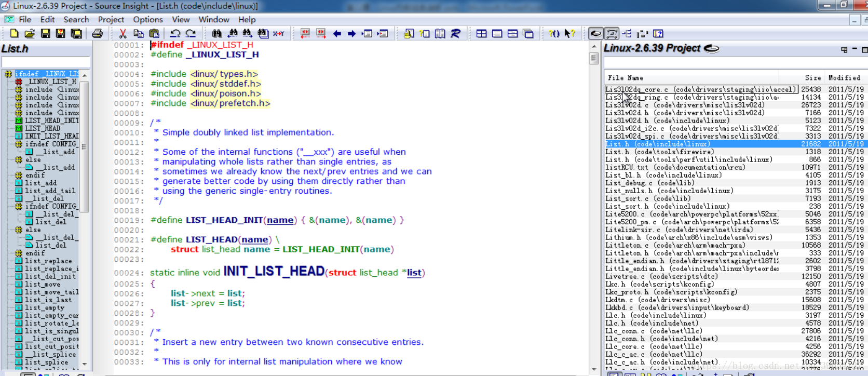Viewport: 868px width, 376px height.
Task: Click the Jump To Definition hand icon
Action: pyautogui.click(x=409, y=34)
